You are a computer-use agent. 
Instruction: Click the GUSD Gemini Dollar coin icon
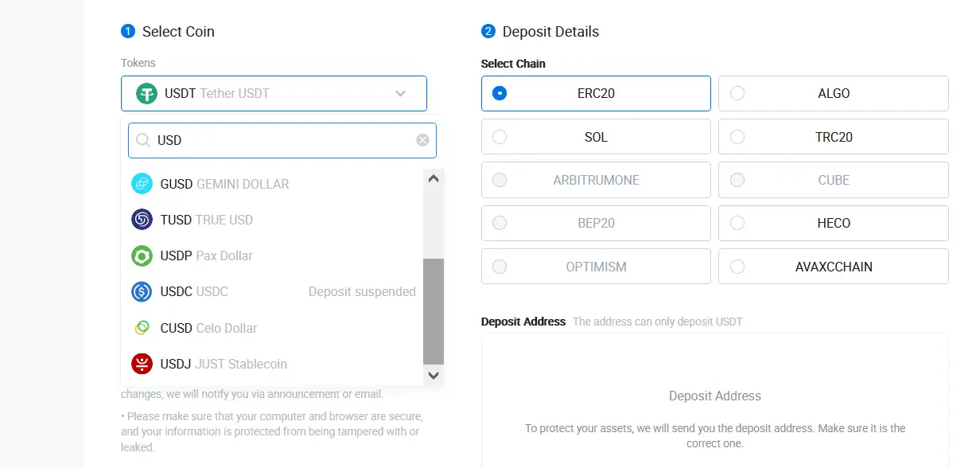click(x=142, y=184)
